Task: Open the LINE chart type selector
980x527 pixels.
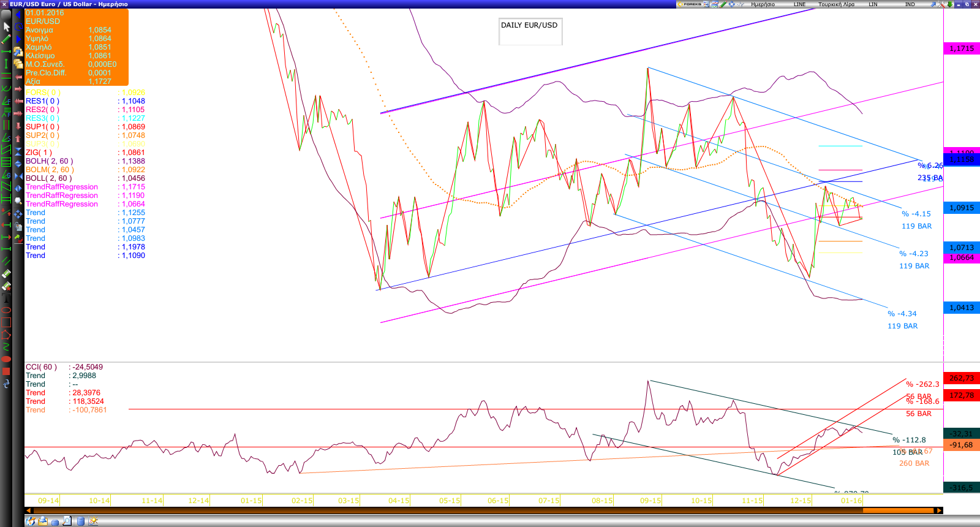Action: pos(799,4)
